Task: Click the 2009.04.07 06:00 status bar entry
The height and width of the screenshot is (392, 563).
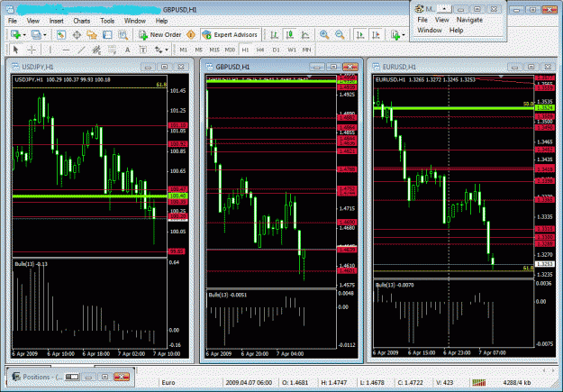Action: (249, 383)
